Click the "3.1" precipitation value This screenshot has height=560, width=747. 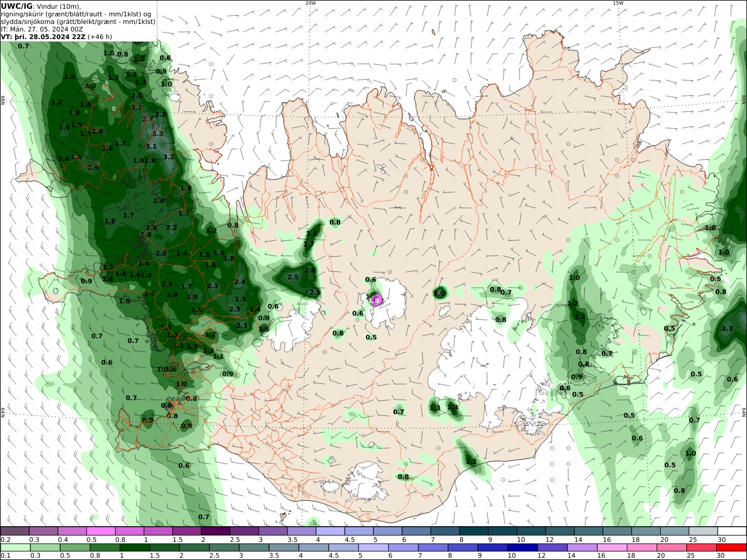pos(151,146)
